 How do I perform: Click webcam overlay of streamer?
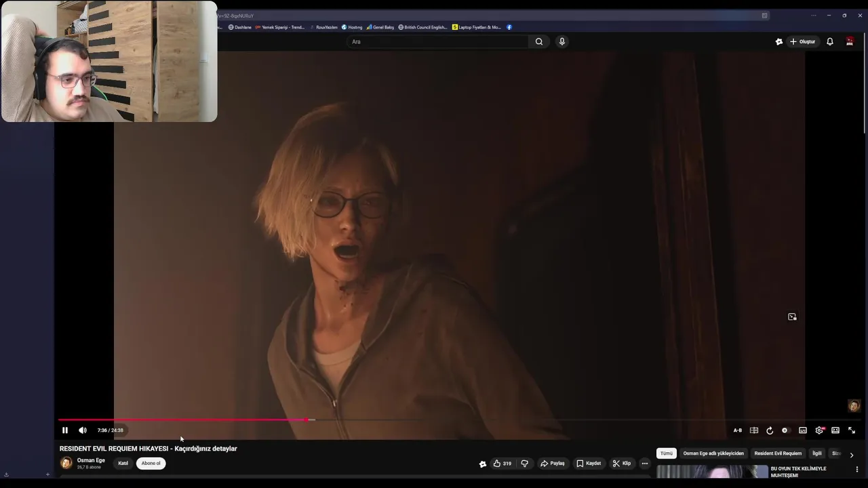click(x=109, y=62)
